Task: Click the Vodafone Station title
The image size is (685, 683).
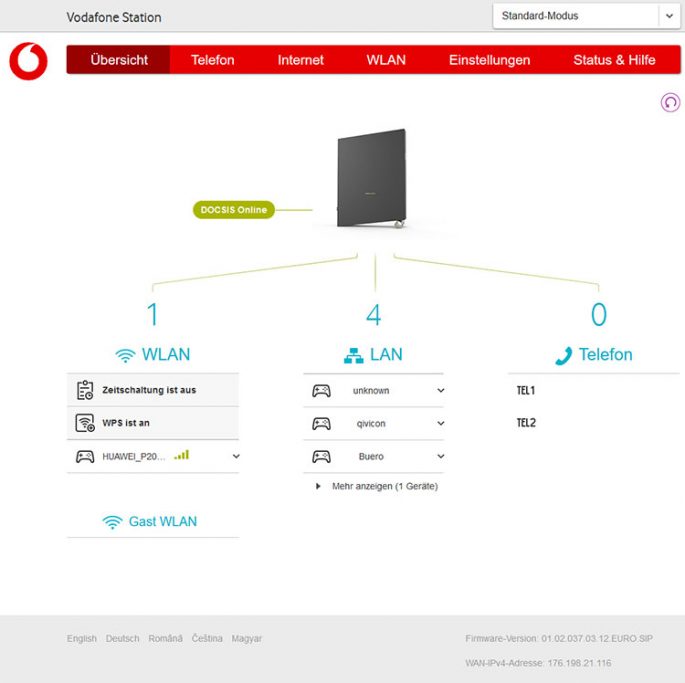Action: pos(114,17)
